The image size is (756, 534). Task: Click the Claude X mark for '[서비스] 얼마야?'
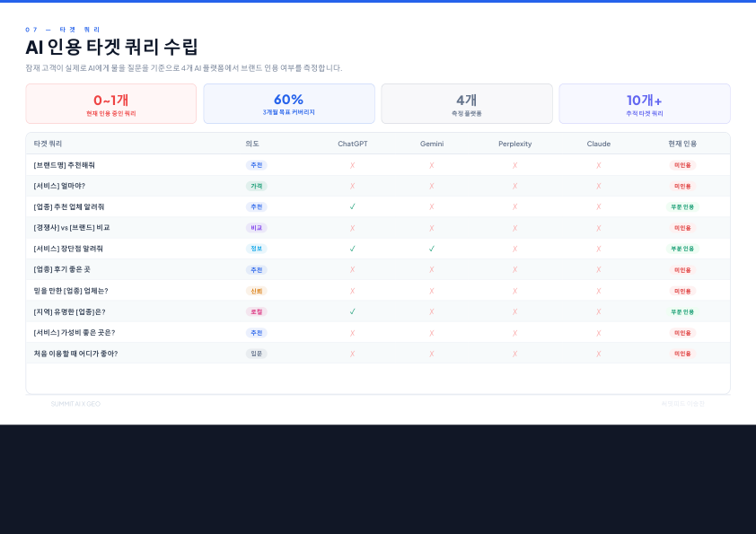point(599,186)
